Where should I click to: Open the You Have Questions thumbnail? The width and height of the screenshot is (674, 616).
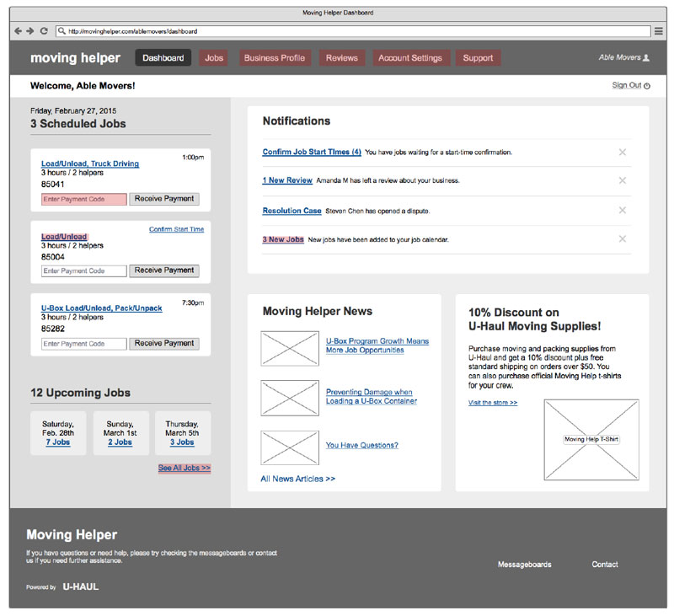pyautogui.click(x=290, y=447)
